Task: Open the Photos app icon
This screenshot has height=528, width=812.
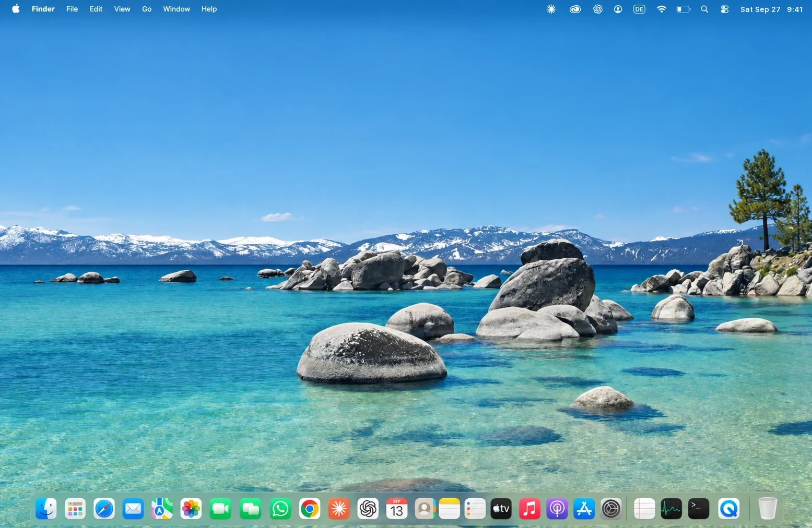Action: tap(191, 509)
